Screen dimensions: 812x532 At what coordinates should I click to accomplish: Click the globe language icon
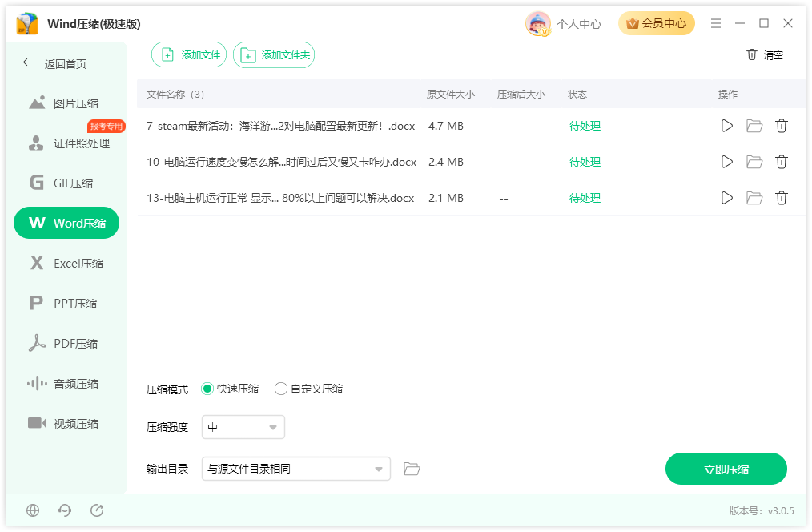pyautogui.click(x=33, y=510)
